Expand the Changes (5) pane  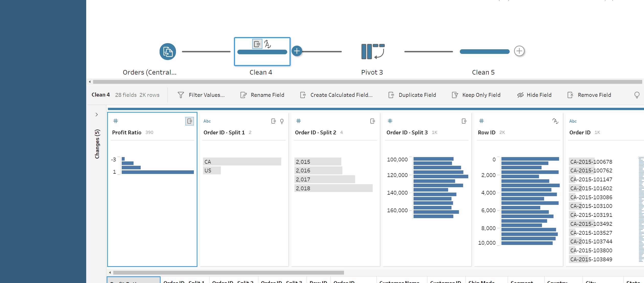click(x=97, y=115)
